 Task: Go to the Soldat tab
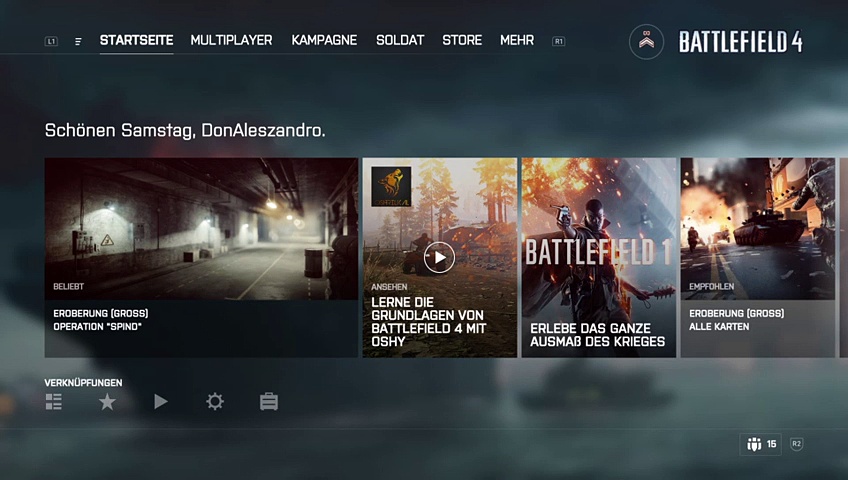click(x=400, y=41)
